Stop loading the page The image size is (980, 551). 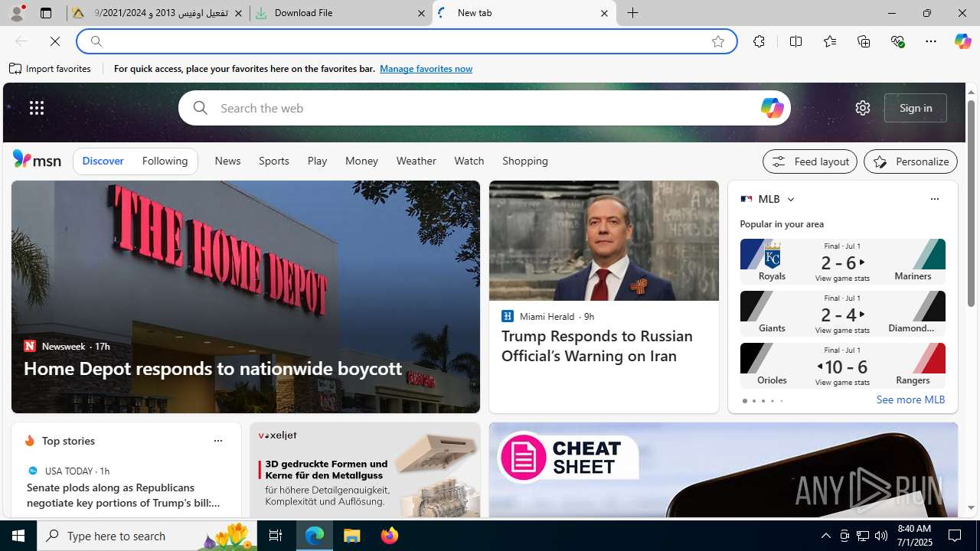click(55, 41)
